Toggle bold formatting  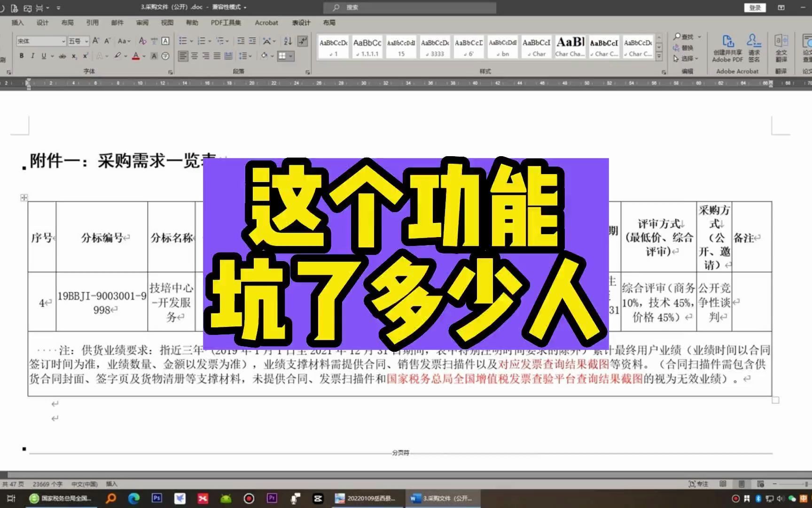click(22, 55)
